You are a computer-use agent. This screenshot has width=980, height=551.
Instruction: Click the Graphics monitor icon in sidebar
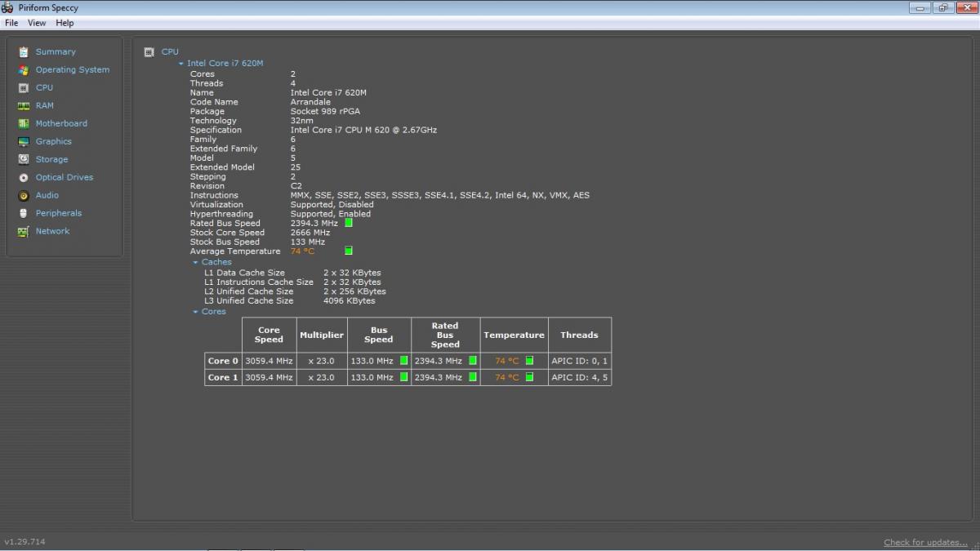[24, 141]
